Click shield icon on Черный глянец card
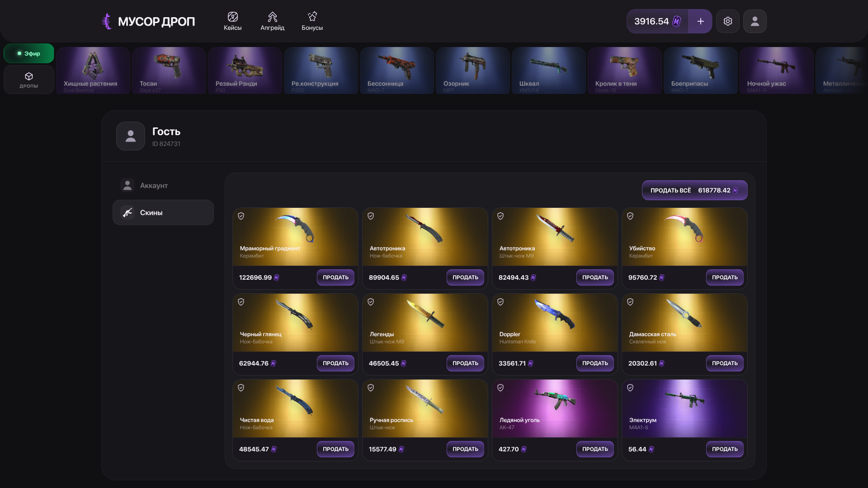The image size is (868, 488). 241,302
